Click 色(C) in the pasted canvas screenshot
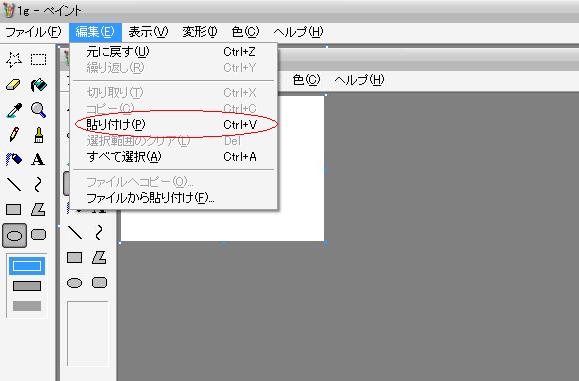Viewport: 579px width, 381px height. click(x=306, y=80)
